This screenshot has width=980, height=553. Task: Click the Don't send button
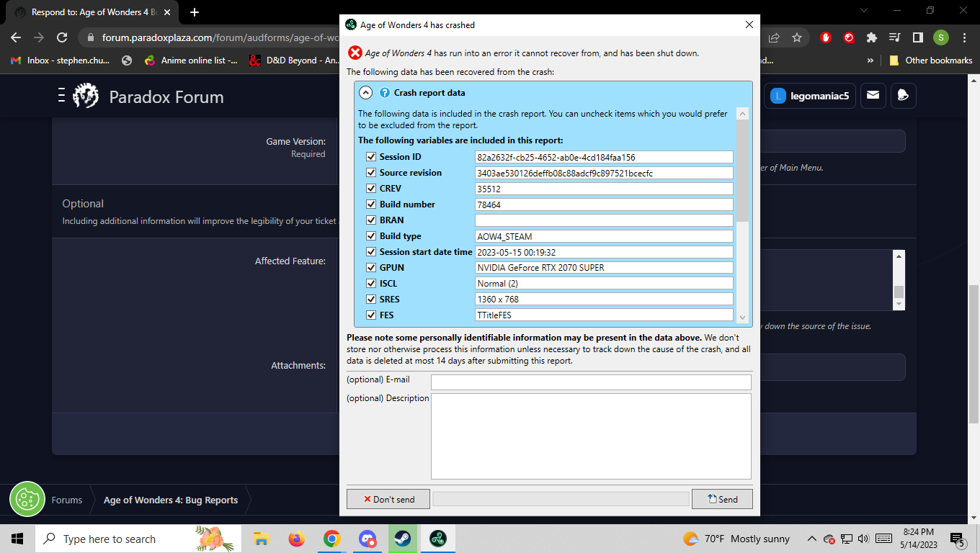point(388,499)
